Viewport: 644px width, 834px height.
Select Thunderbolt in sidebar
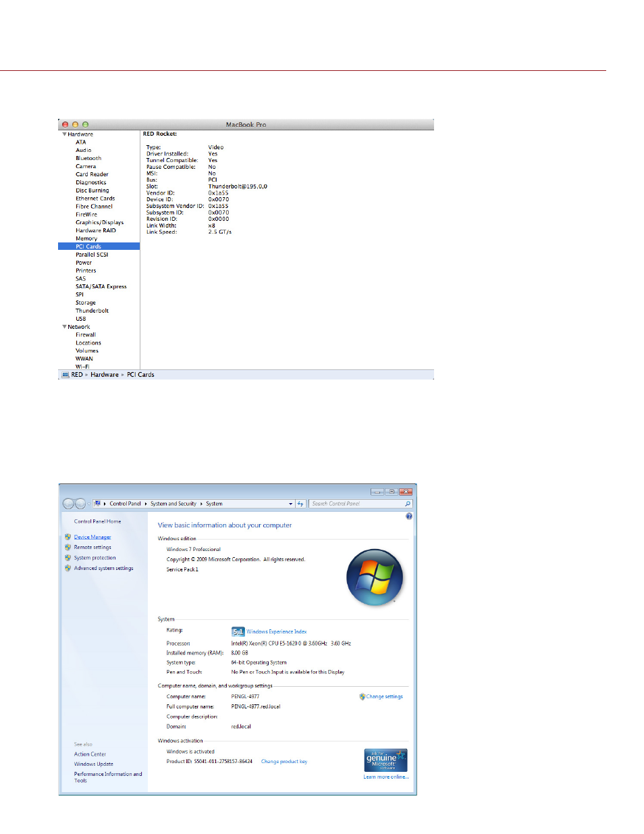92,311
